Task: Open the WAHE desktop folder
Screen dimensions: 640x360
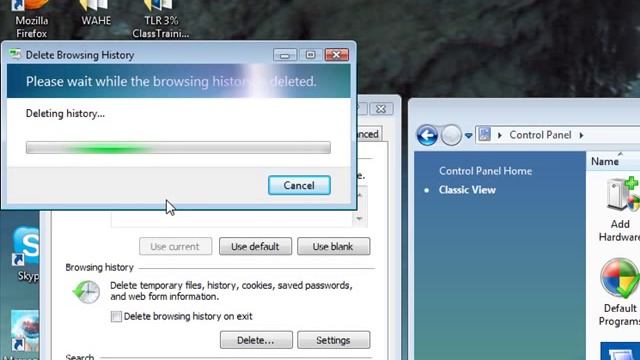Action: tap(96, 13)
